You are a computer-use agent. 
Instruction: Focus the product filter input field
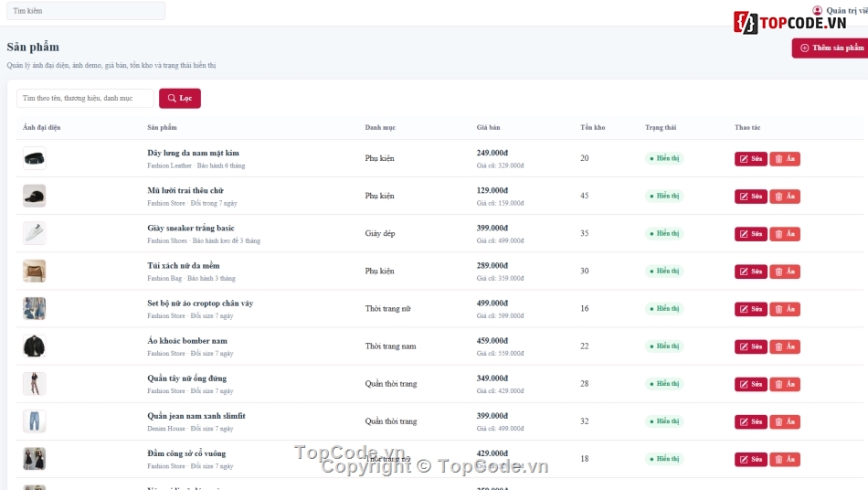coord(85,98)
